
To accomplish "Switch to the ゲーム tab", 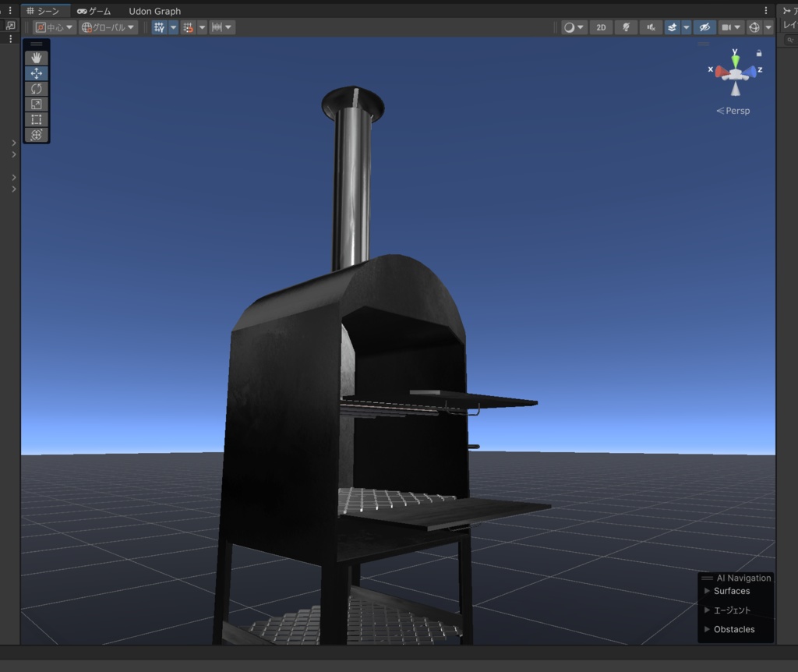I will point(94,11).
